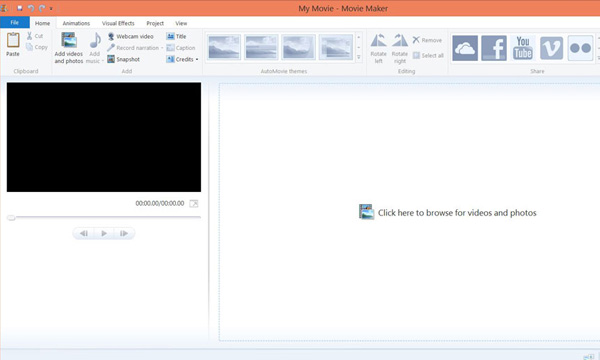
Task: Click the Undo arrow in title bar
Action: 31,8
